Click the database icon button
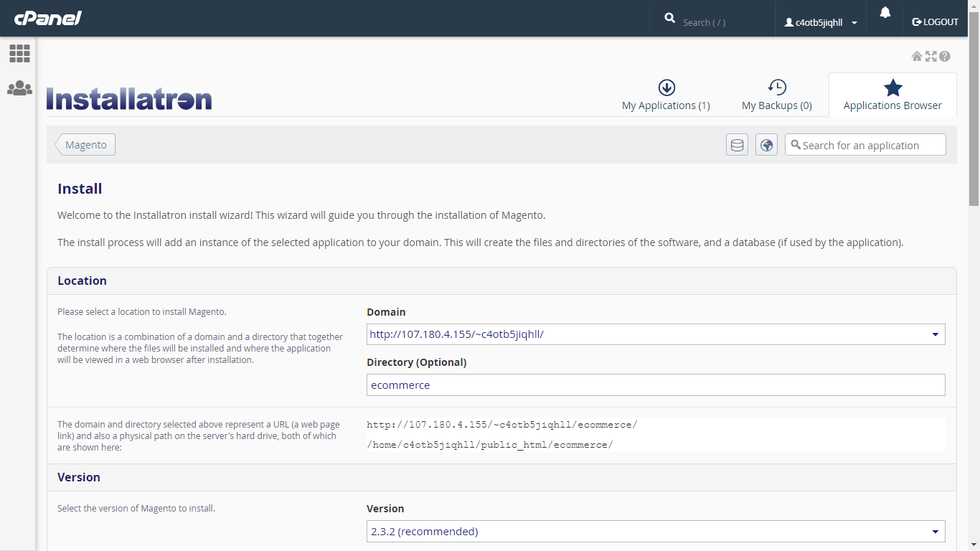980x551 pixels. [737, 145]
